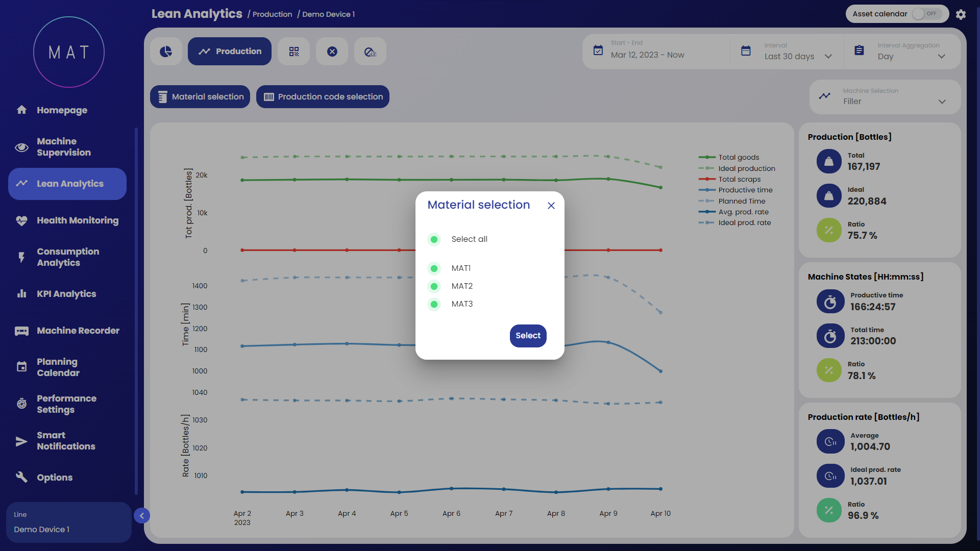This screenshot has height=551, width=980.
Task: Close the Material selection dialog
Action: tap(551, 206)
